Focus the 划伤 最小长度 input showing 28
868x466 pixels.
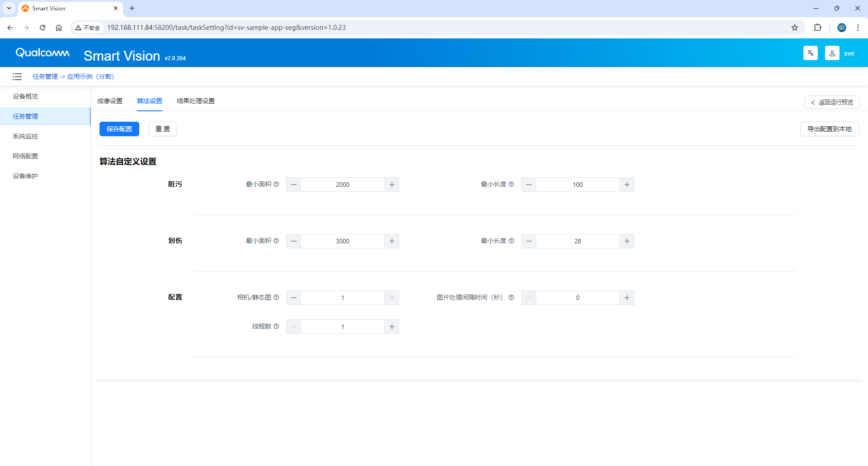578,241
